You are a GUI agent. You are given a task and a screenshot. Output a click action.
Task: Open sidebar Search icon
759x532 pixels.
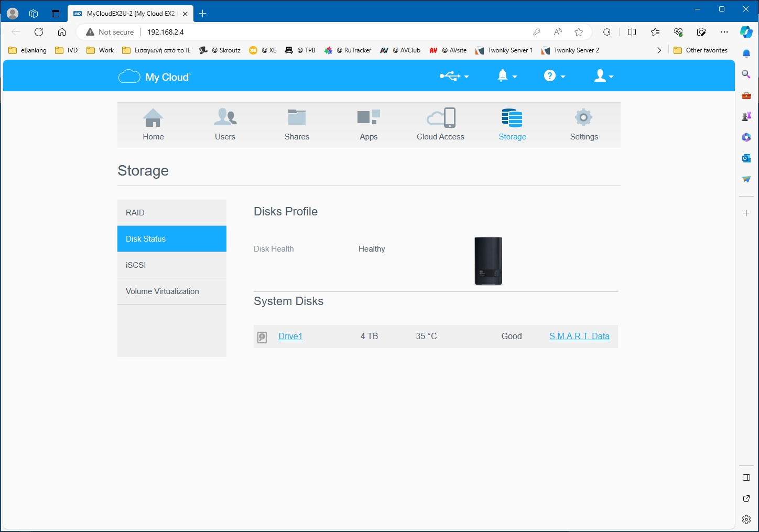pos(746,74)
